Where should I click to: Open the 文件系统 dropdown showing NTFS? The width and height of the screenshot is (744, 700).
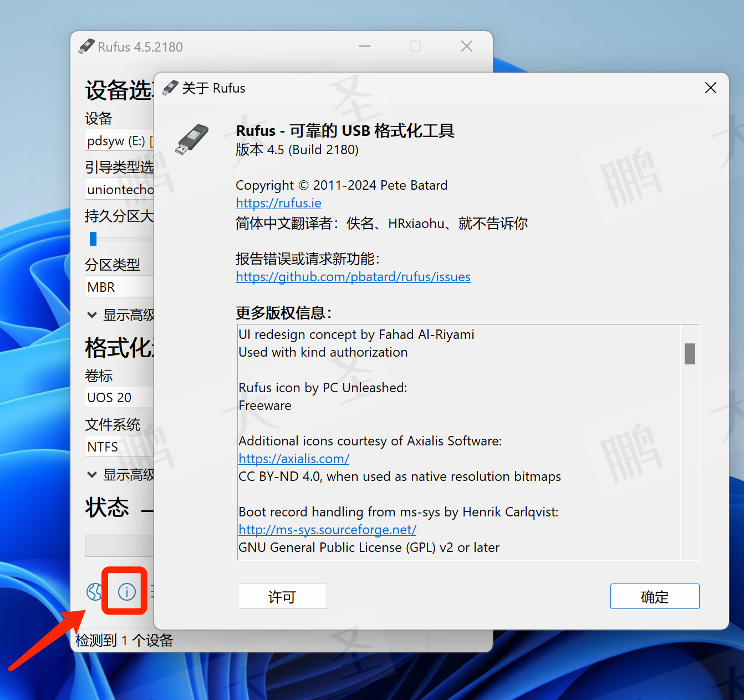click(x=119, y=447)
